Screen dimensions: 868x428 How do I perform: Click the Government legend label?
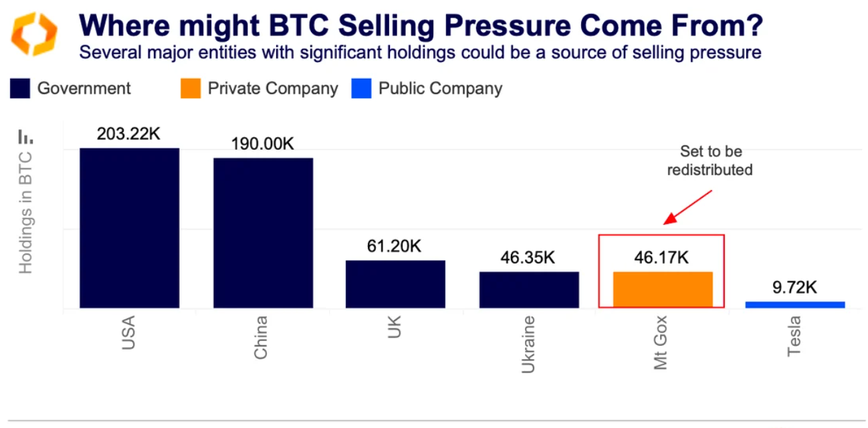coord(84,88)
